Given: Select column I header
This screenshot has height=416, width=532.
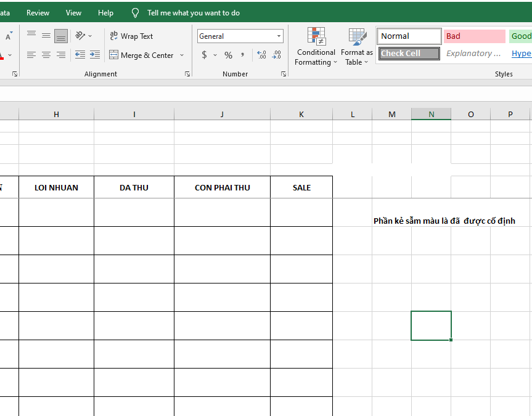Looking at the screenshot, I should coord(134,115).
